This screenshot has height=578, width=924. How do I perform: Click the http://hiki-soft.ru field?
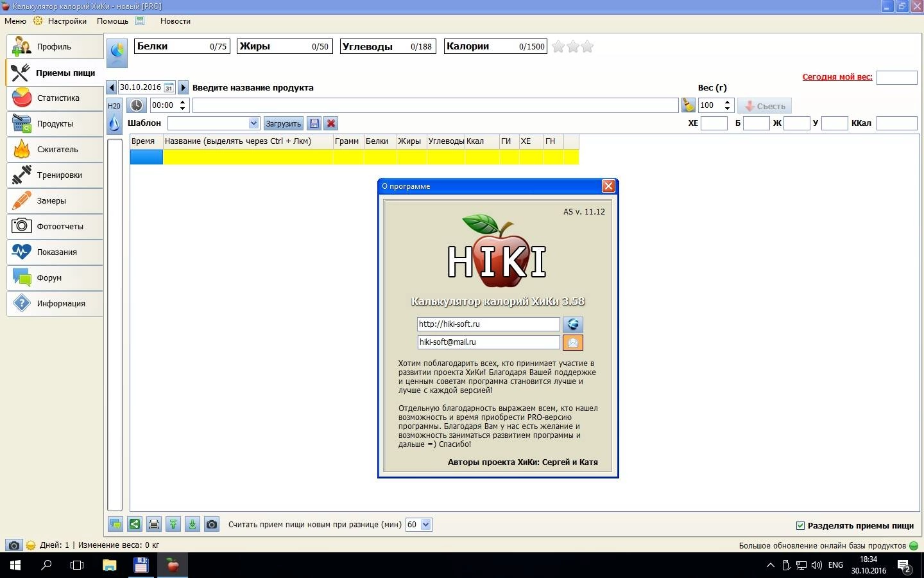click(x=488, y=324)
